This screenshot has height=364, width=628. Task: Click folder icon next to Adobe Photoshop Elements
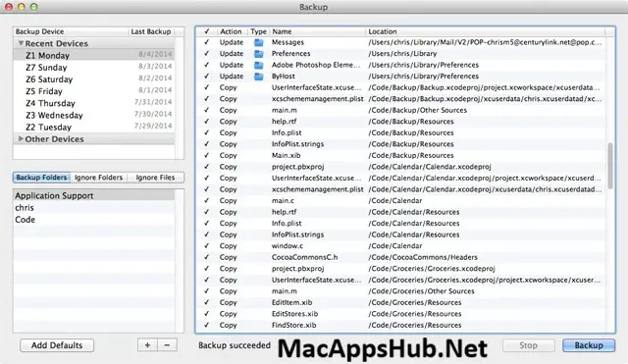[259, 65]
